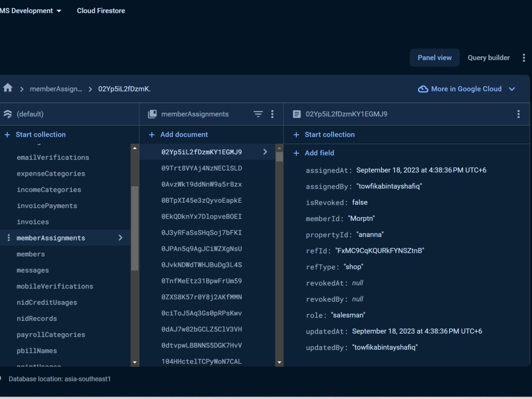
Task: Open document 0JPAn5q9AgJCiWZXgNsU
Action: click(x=202, y=248)
